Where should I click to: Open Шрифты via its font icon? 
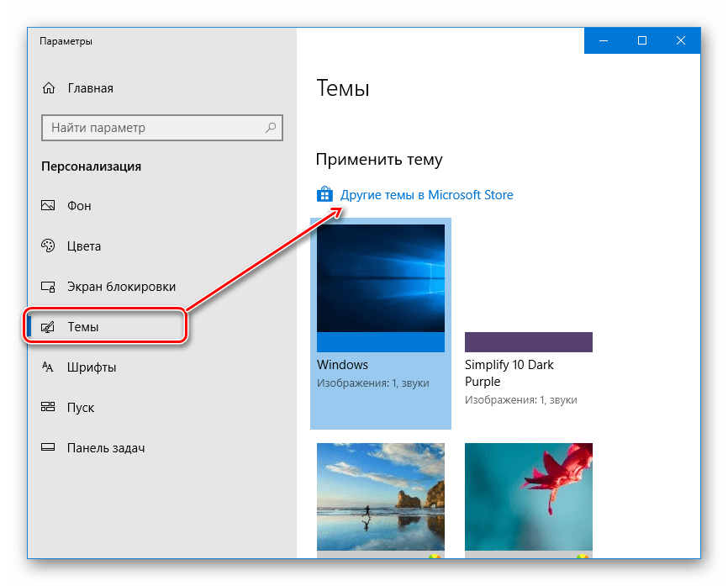click(49, 367)
